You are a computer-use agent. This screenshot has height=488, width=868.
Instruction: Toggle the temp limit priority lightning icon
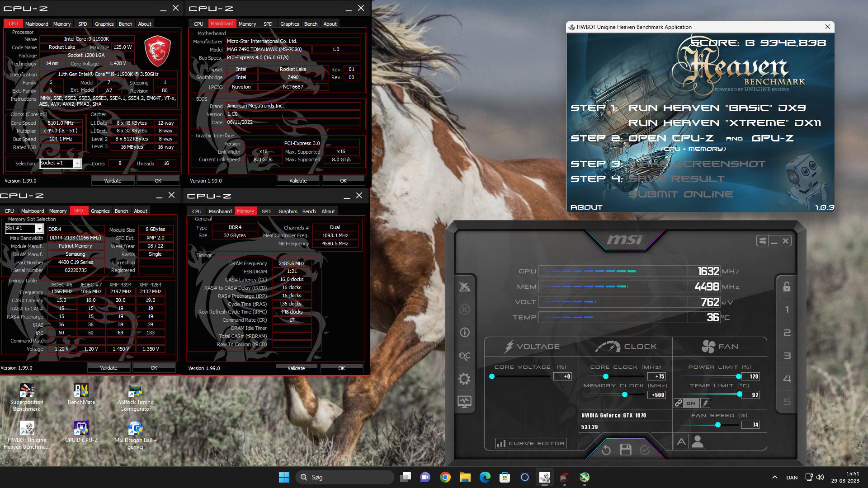click(705, 403)
